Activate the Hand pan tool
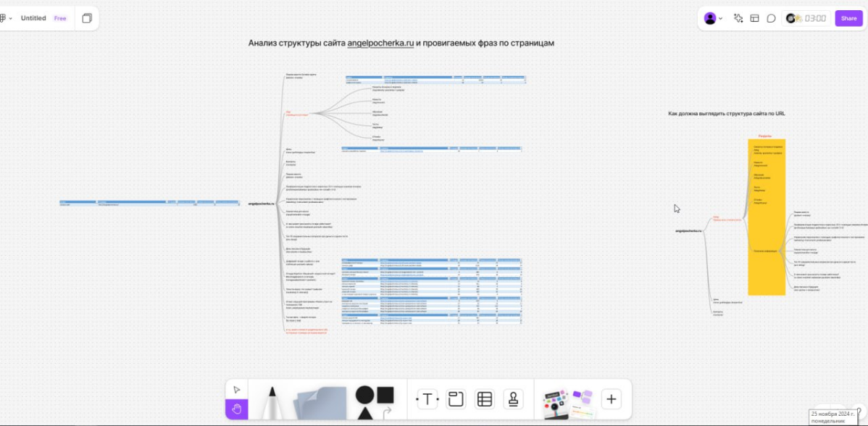Image resolution: width=868 pixels, height=426 pixels. [236, 409]
